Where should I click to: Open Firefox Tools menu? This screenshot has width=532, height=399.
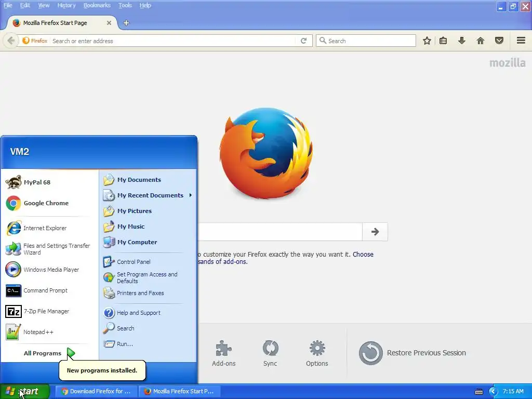(x=125, y=5)
